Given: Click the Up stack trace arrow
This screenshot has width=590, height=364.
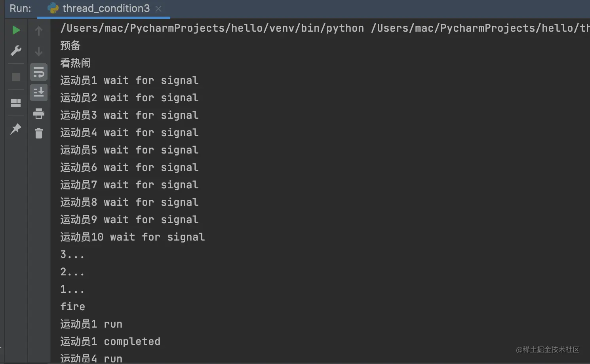Looking at the screenshot, I should (39, 31).
